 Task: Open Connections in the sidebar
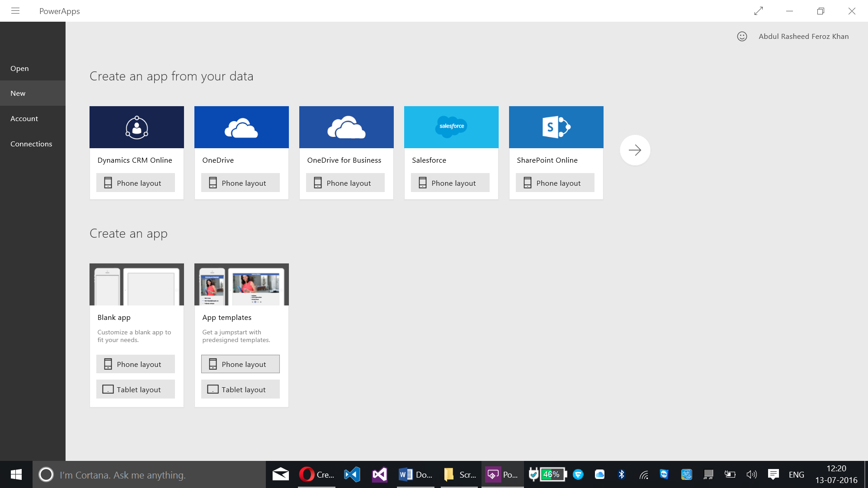pos(33,144)
